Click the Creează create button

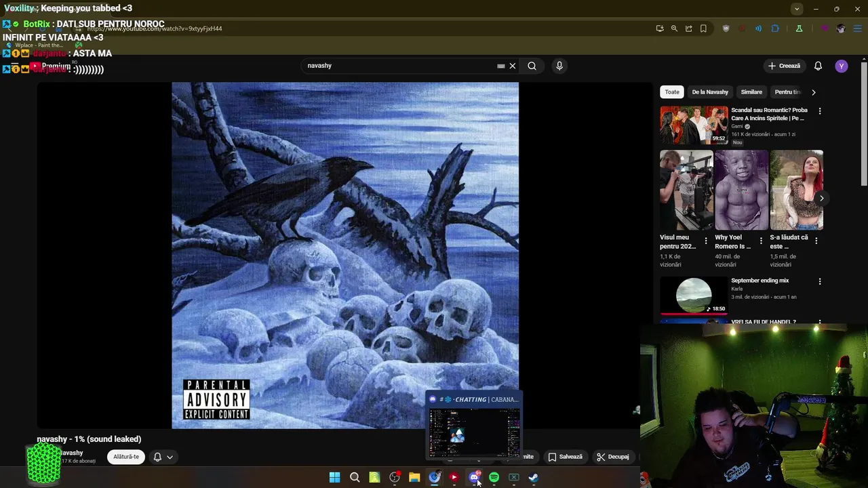pos(784,66)
